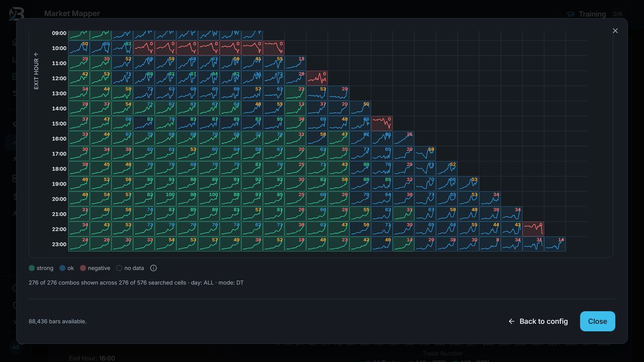The height and width of the screenshot is (362, 644).
Task: Click the strong legend item
Action: [x=41, y=268]
